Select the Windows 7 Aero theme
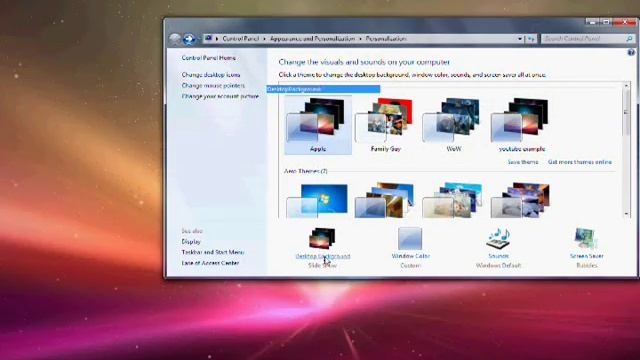 (318, 201)
